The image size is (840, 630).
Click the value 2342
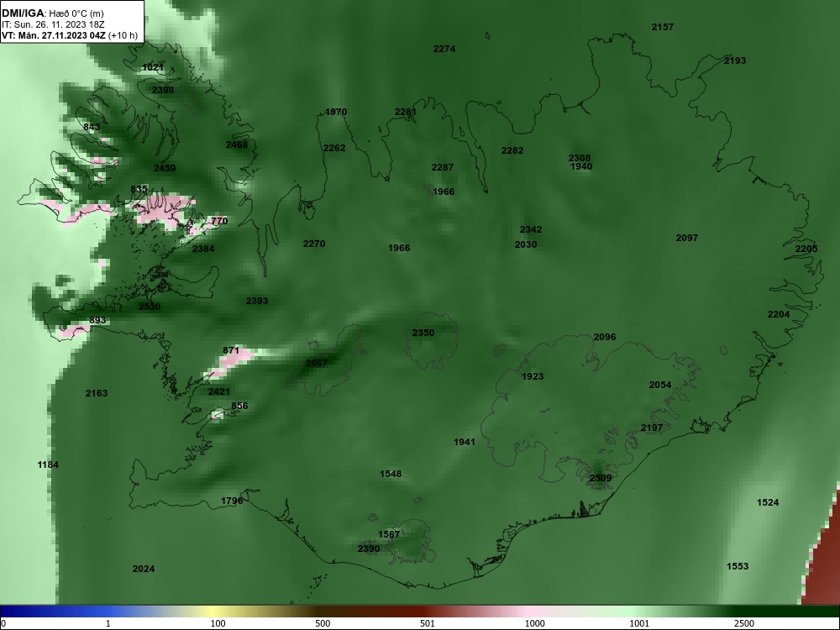pyautogui.click(x=531, y=229)
